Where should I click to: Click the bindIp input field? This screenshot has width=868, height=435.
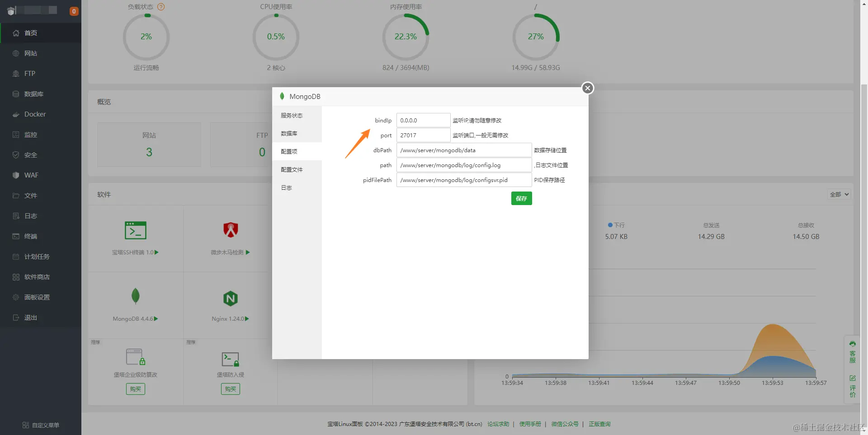(x=423, y=120)
